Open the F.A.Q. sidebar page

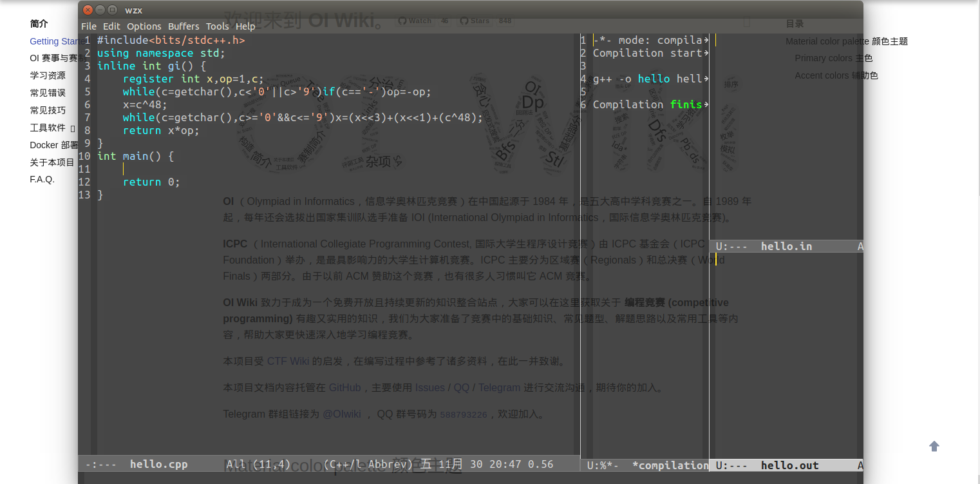click(x=42, y=179)
